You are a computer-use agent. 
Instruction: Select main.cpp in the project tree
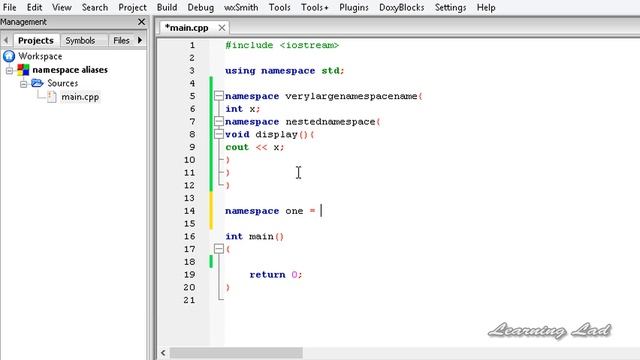[80, 97]
